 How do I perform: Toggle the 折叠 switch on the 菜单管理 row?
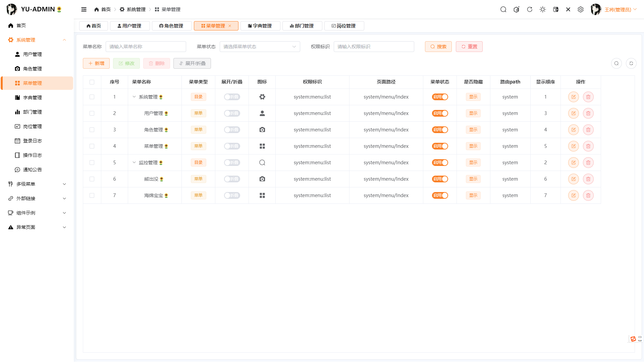coord(231,146)
